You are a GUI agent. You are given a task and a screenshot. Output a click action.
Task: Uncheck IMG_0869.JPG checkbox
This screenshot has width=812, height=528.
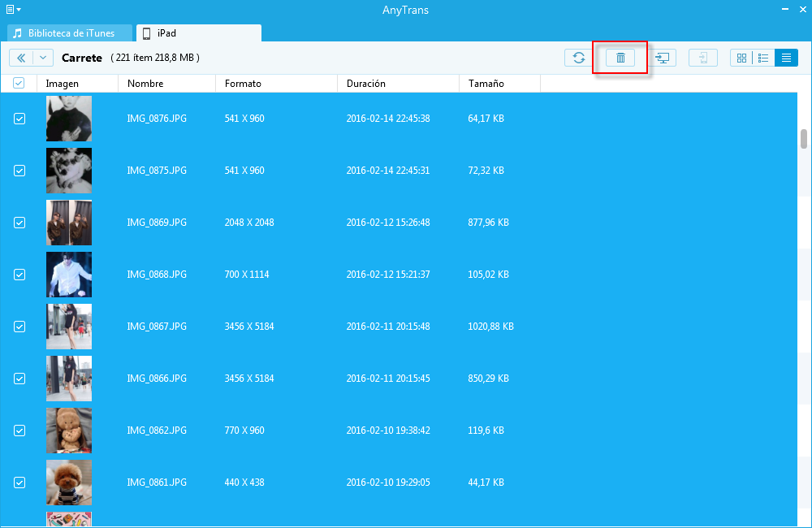(x=19, y=223)
